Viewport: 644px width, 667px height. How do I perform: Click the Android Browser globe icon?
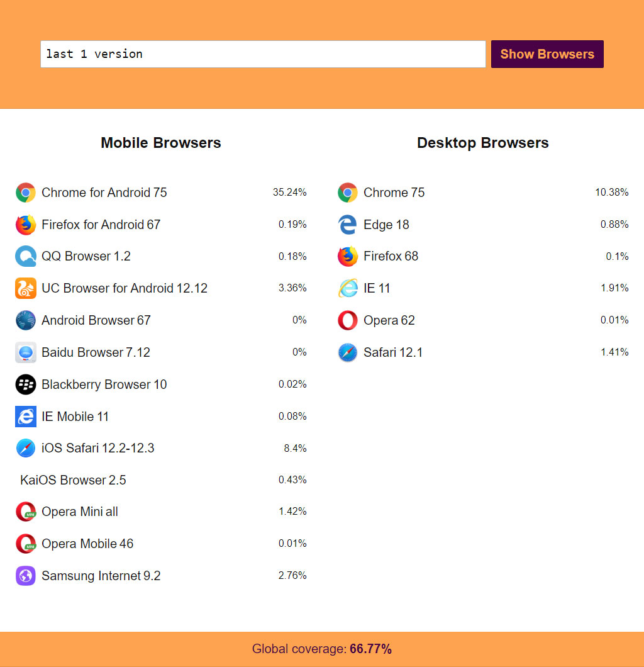26,320
